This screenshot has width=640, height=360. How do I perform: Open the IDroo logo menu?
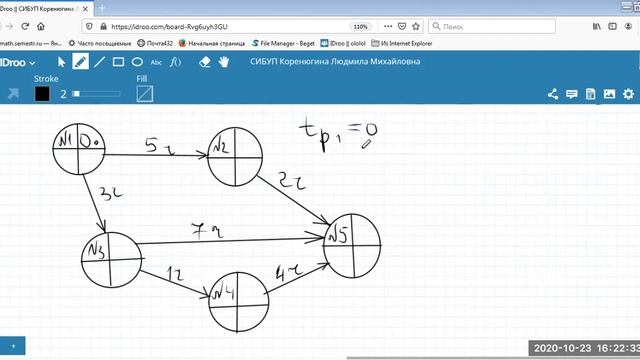tap(17, 62)
